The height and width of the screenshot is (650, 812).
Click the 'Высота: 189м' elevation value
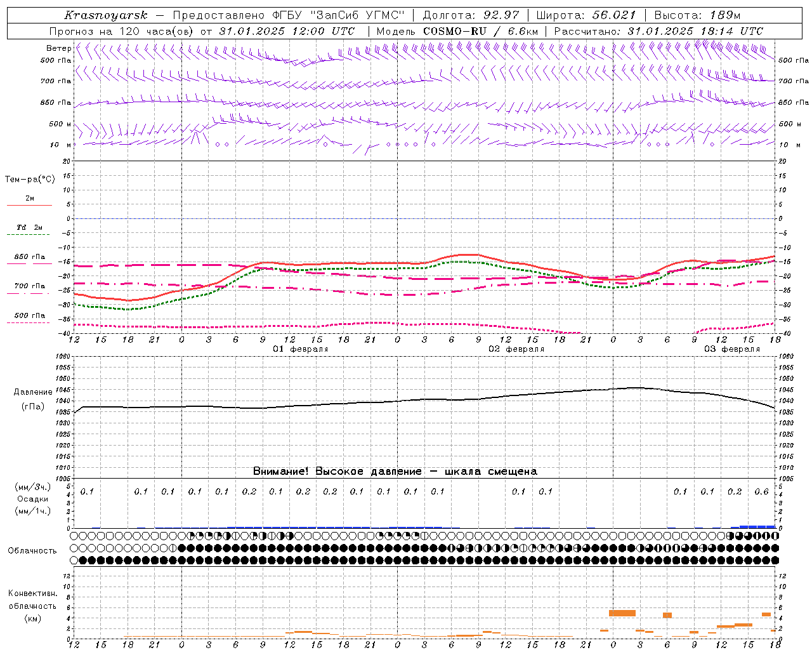(697, 15)
